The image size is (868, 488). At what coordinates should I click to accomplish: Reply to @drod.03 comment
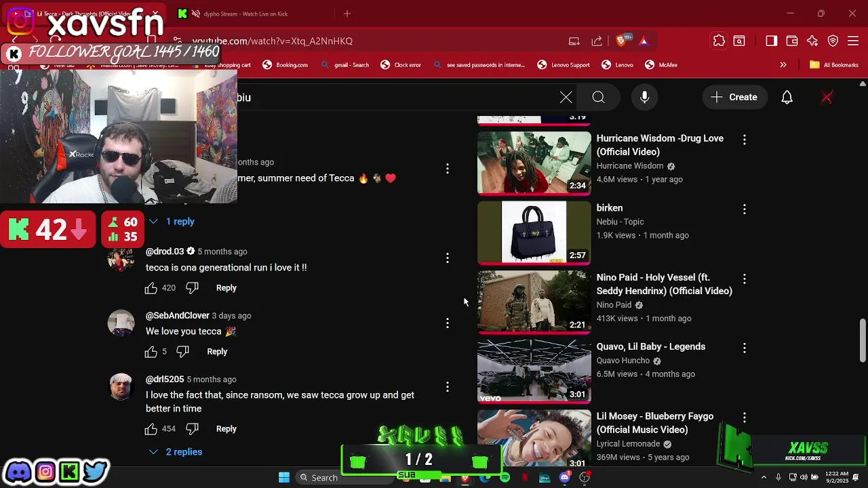click(226, 288)
